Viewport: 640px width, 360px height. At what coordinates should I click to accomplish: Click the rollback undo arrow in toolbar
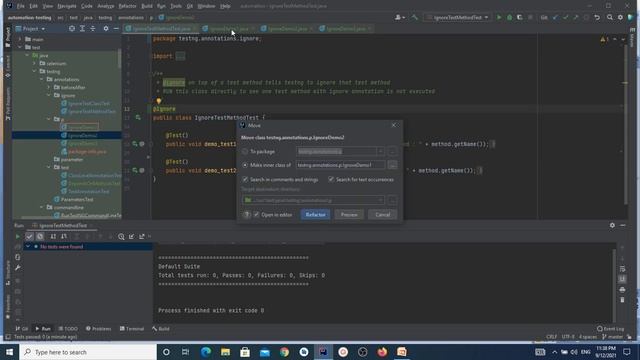(x=597, y=18)
